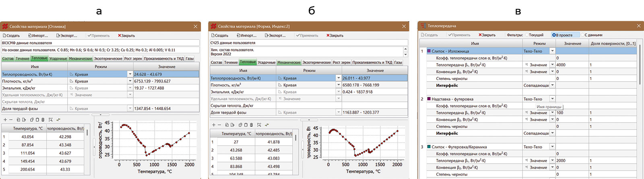Viewport: 644px width, 179px height.
Task: Expand Плотность mode dropdown in Отливка
Action: click(x=130, y=81)
